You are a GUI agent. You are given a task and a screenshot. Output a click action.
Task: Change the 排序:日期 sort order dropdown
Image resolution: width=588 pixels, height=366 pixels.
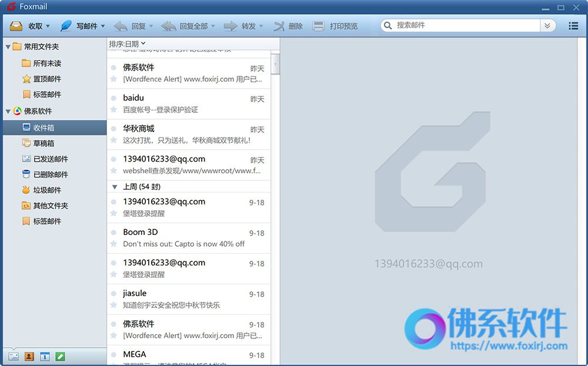tap(127, 44)
